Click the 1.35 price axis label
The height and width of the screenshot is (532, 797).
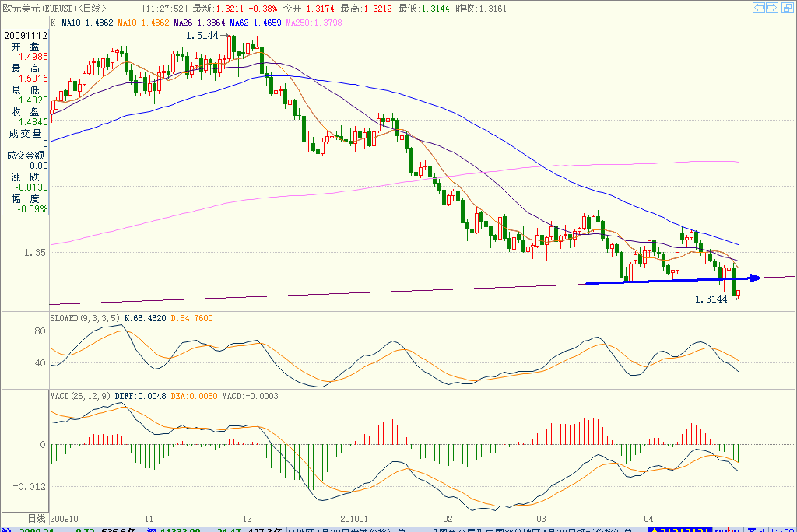[x=34, y=253]
